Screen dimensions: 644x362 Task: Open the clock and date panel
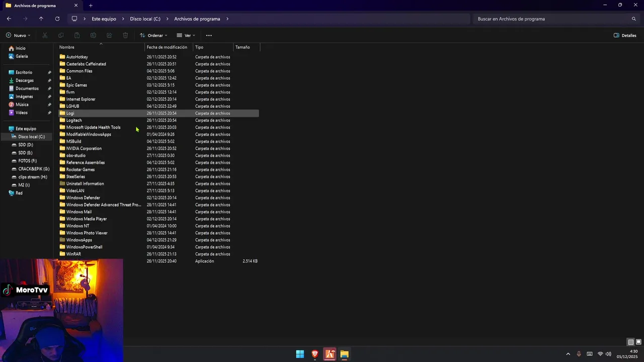(627, 354)
